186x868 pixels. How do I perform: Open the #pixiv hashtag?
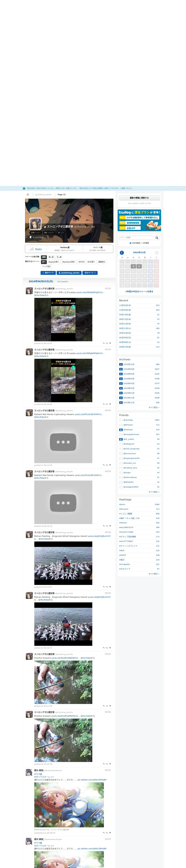point(122,504)
